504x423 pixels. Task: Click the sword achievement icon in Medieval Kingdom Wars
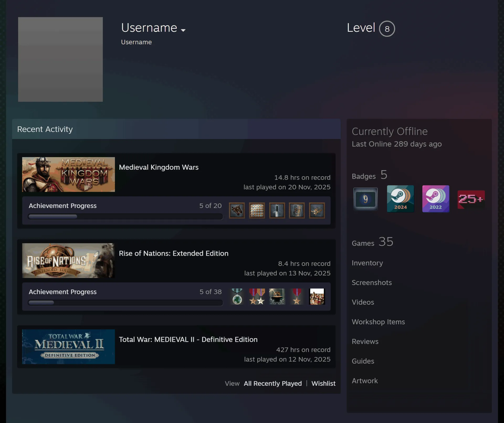(277, 210)
